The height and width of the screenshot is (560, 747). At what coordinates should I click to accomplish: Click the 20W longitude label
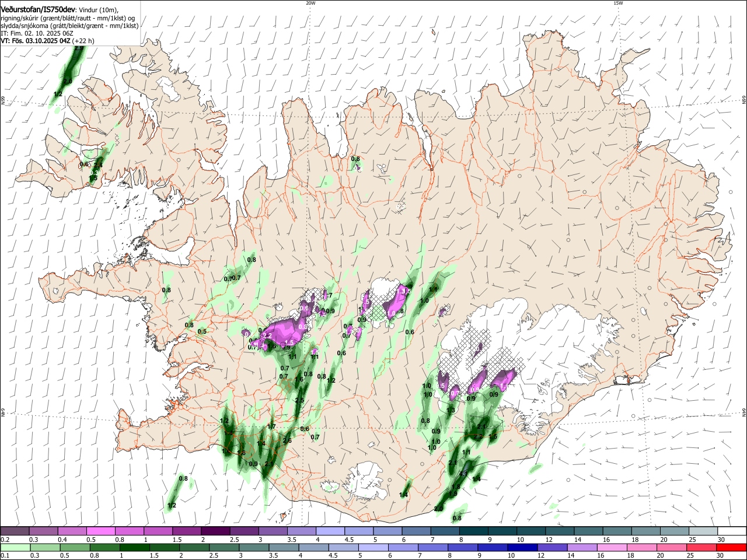click(x=310, y=3)
